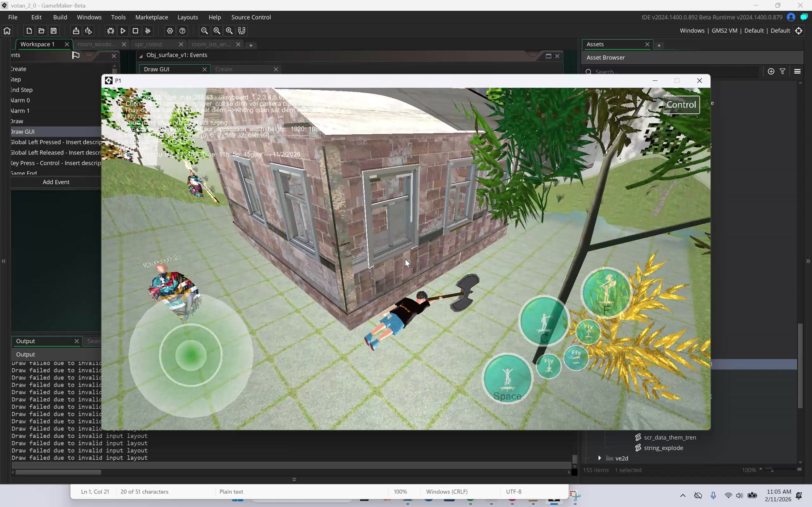This screenshot has width=812, height=507.
Task: Start Debug with the bug icon
Action: [111, 31]
